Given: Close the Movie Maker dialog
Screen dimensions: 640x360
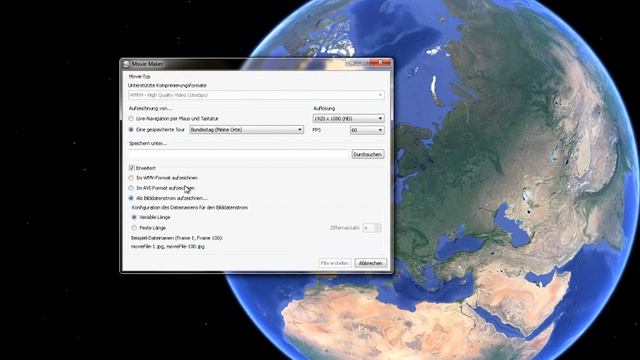Looking at the screenshot, I should pos(380,62).
